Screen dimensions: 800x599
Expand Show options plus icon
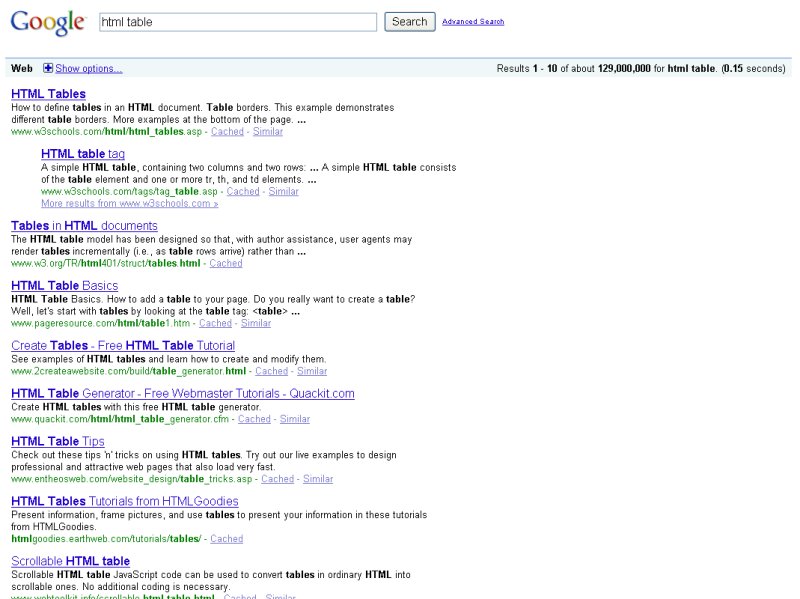[48, 68]
